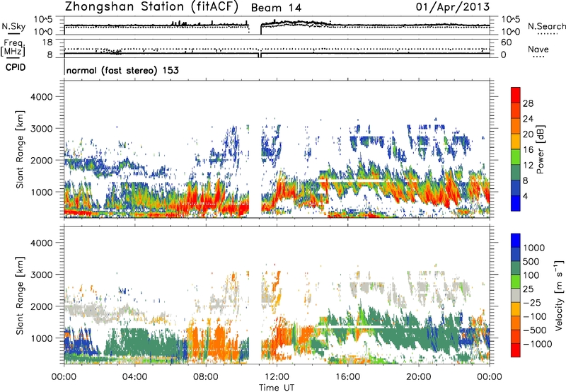Click the 08:00 time tick label
Viewport: 566px width, 392px height.
point(206,377)
